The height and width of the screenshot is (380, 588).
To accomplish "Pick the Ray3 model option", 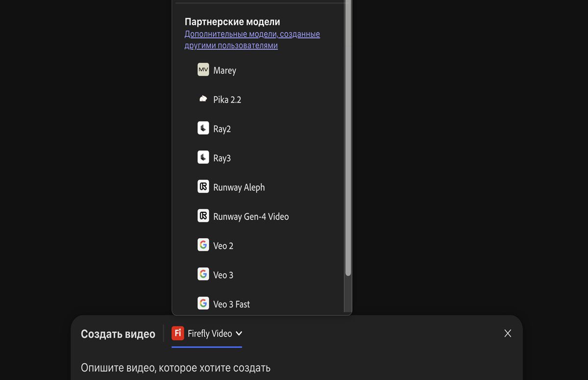I will point(222,158).
